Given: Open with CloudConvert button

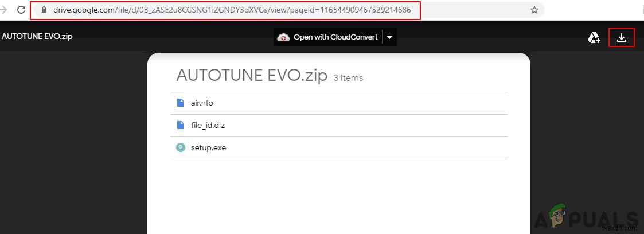Looking at the screenshot, I should tap(329, 37).
